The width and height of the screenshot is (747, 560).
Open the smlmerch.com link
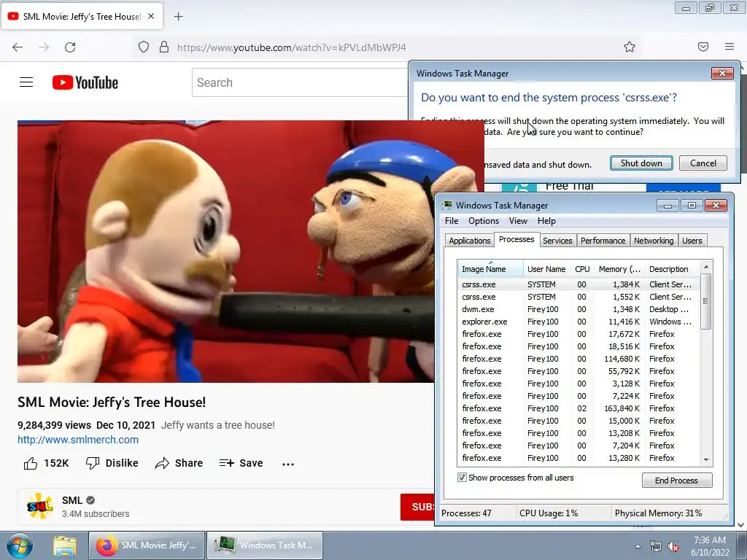click(78, 440)
